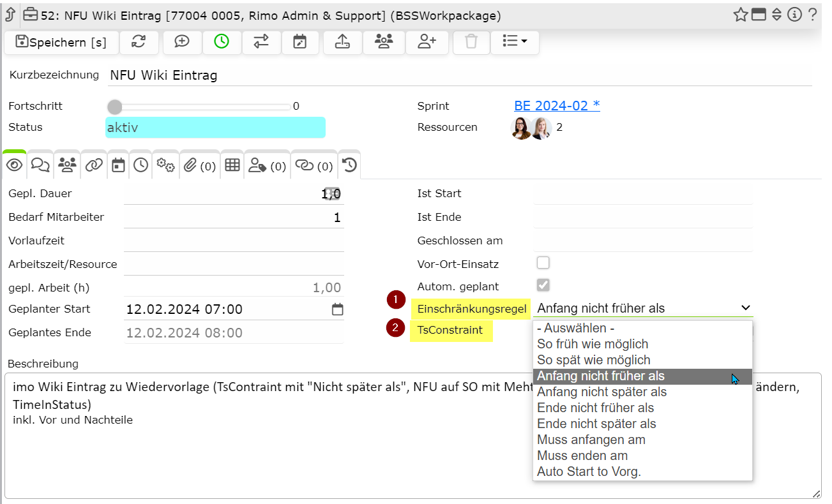
Task: Mark as favorite with star icon
Action: (740, 15)
